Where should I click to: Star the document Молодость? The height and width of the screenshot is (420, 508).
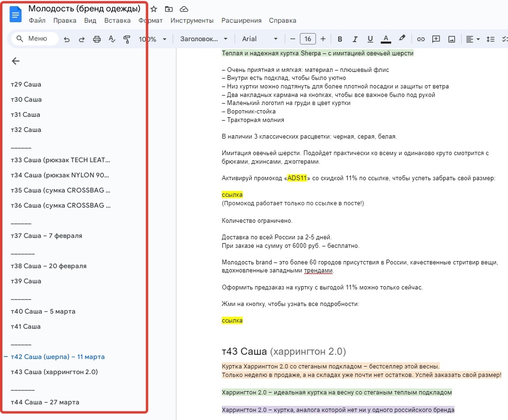154,9
